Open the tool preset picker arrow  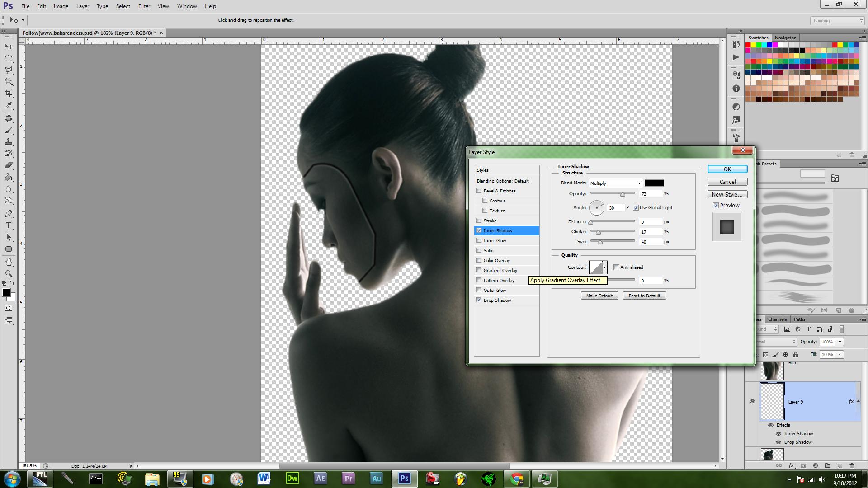click(23, 20)
